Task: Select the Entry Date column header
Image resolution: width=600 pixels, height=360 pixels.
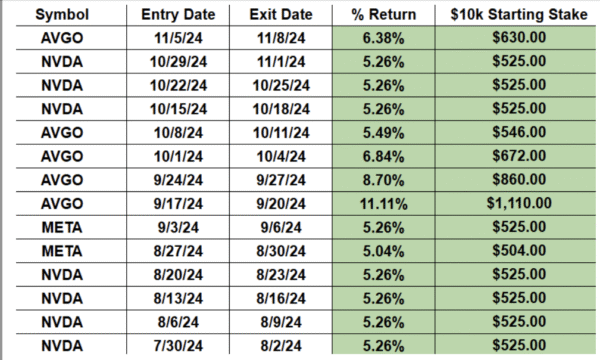Action: [178, 15]
